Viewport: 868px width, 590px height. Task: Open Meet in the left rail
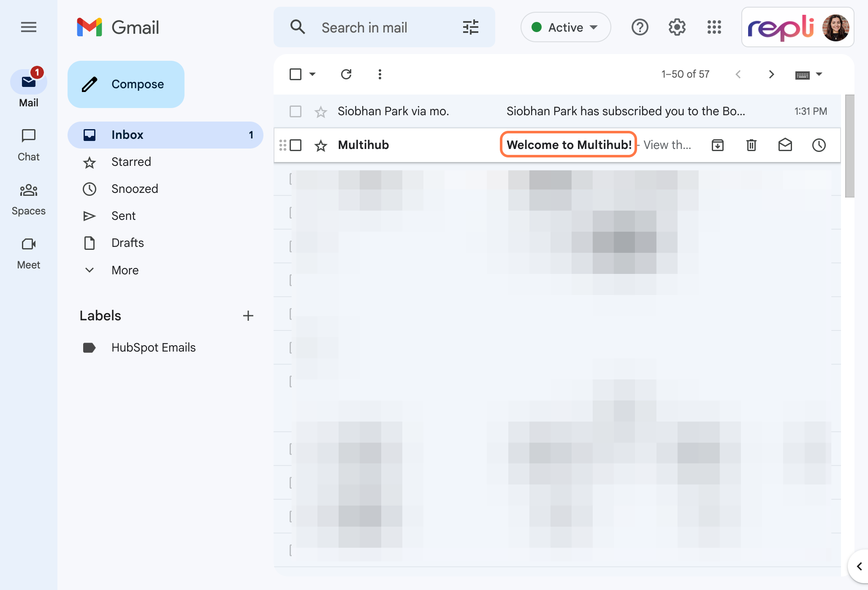click(29, 253)
